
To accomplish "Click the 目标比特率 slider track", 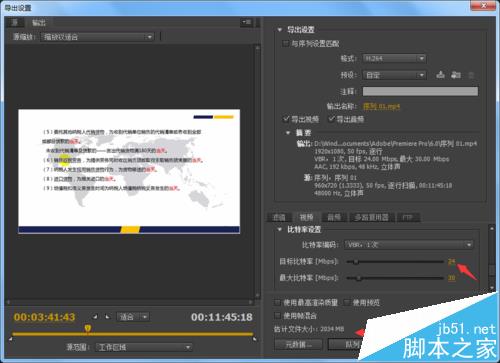I will coord(395,262).
